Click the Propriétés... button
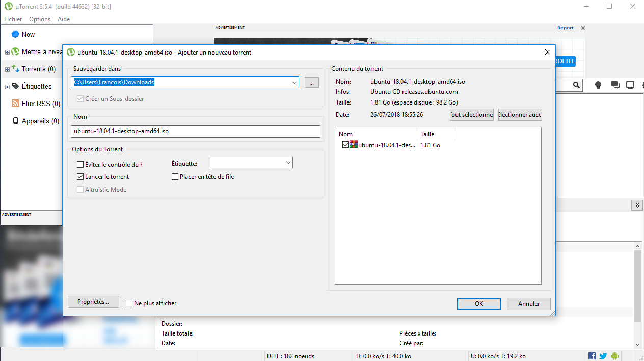 (x=93, y=302)
